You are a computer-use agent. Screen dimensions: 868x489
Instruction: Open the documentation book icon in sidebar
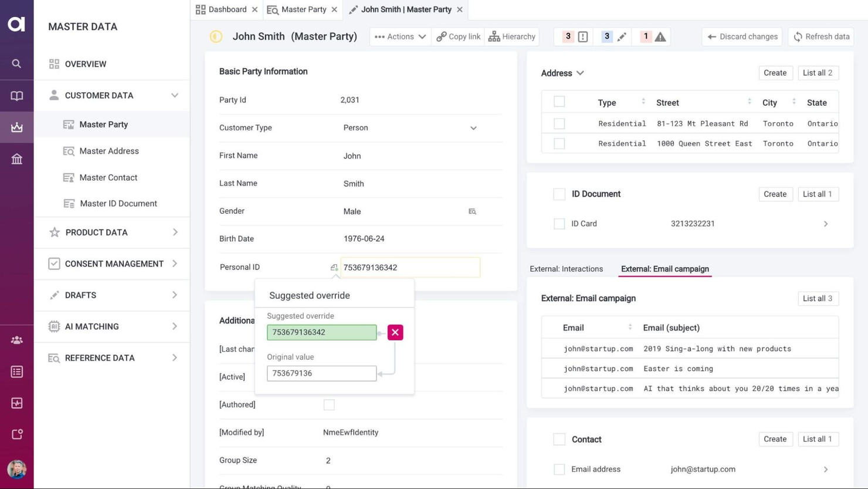[x=16, y=96]
